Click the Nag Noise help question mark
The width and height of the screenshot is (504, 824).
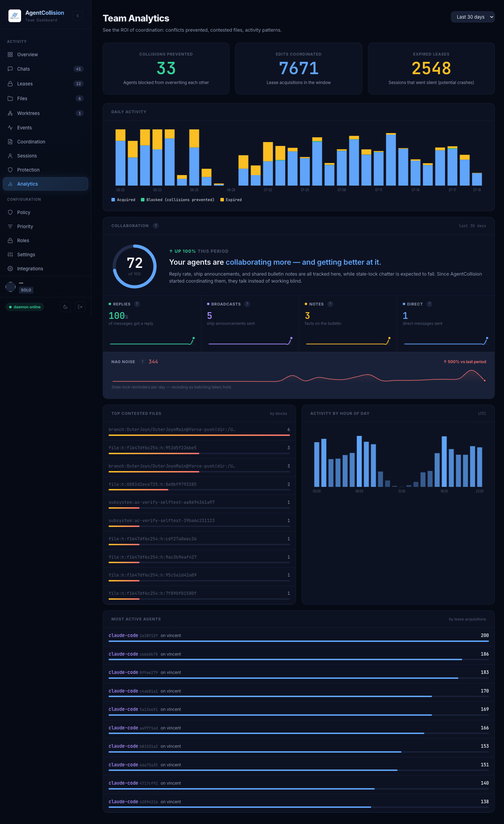(142, 362)
